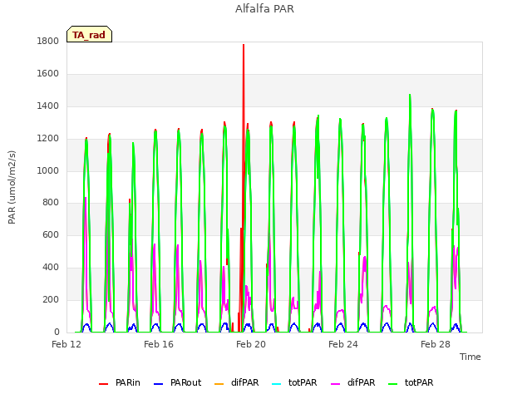Click the PAR (umol/m2/s) axis label

12,187
